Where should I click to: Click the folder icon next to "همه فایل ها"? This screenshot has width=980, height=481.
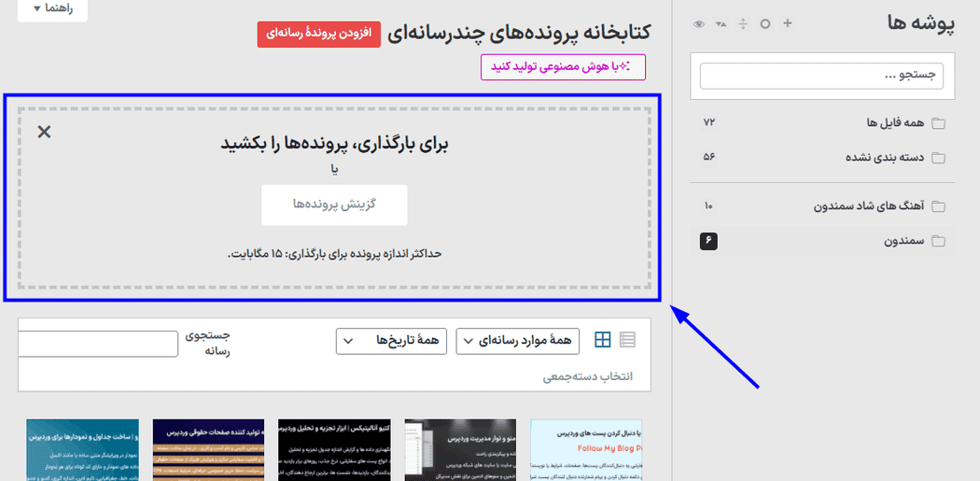[x=938, y=122]
